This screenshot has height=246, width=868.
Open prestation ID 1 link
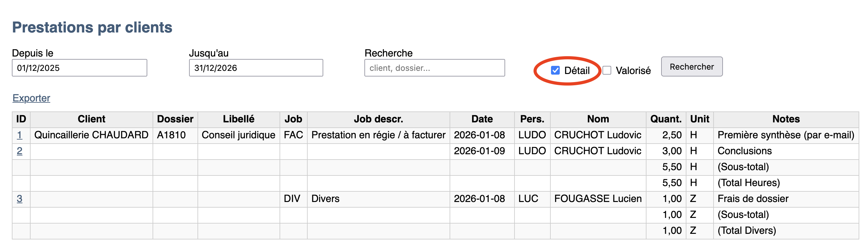[x=20, y=135]
